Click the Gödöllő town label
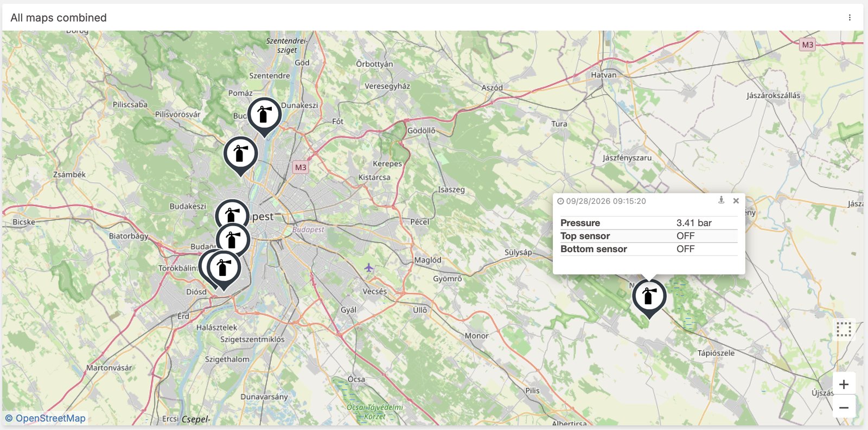This screenshot has width=868, height=430. point(422,130)
